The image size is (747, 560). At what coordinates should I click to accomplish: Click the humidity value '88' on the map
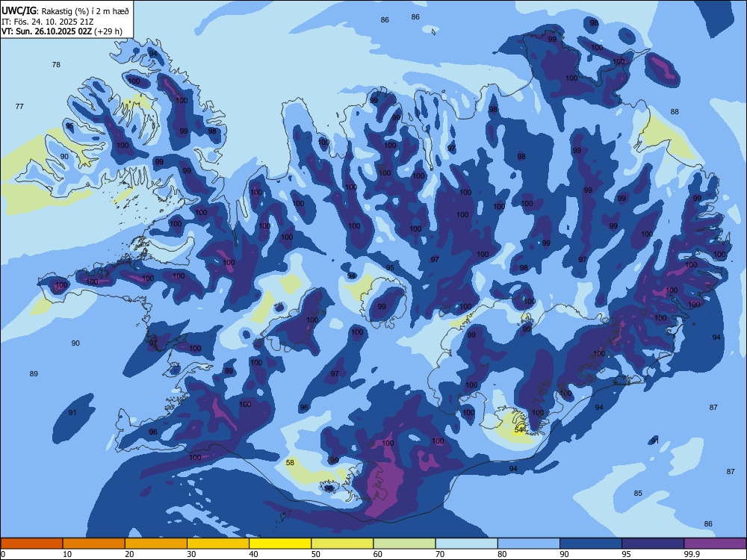point(675,112)
